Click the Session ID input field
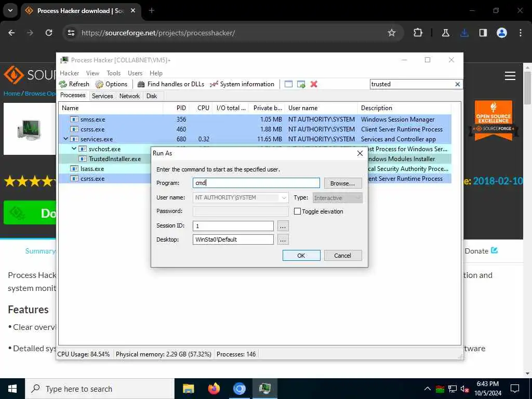Screen dimensions: 532x399 233,226
